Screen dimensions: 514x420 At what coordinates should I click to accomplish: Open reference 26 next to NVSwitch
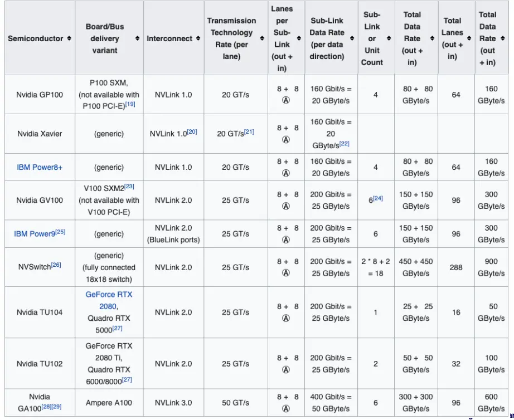coord(56,265)
